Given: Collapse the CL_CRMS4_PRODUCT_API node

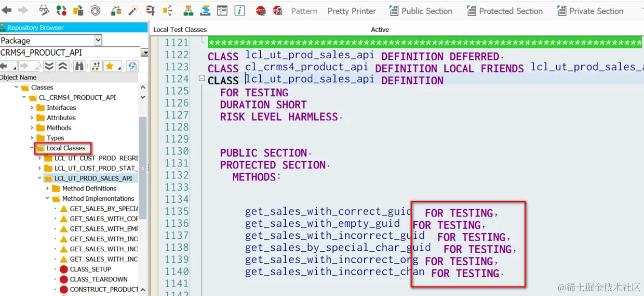Looking at the screenshot, I should pyautogui.click(x=24, y=97).
